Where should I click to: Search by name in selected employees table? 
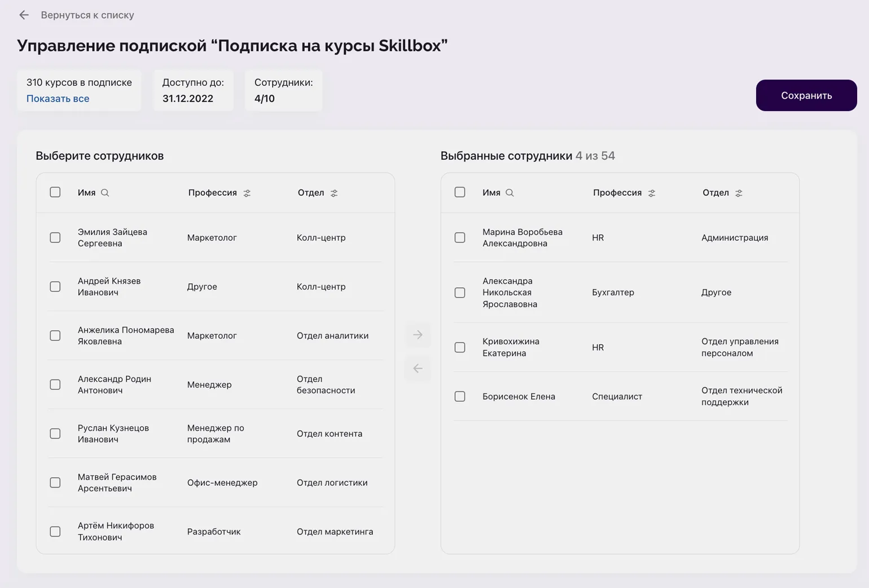click(x=510, y=193)
